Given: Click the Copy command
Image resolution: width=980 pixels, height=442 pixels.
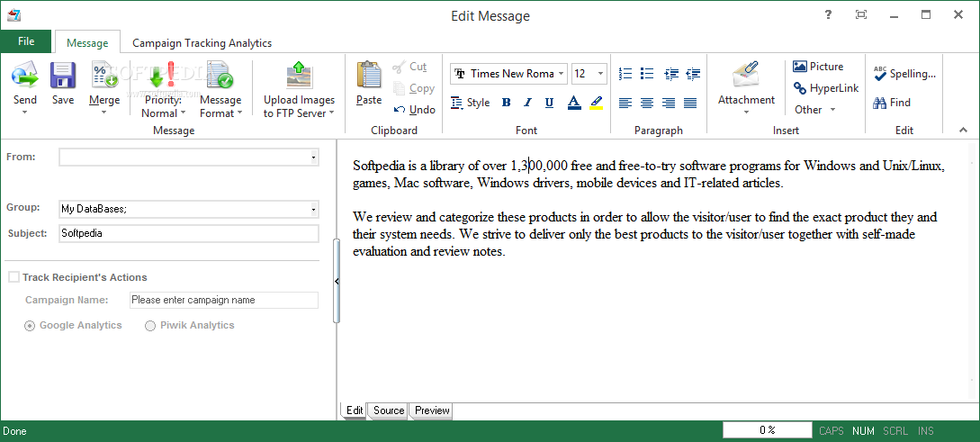Looking at the screenshot, I should pos(414,88).
